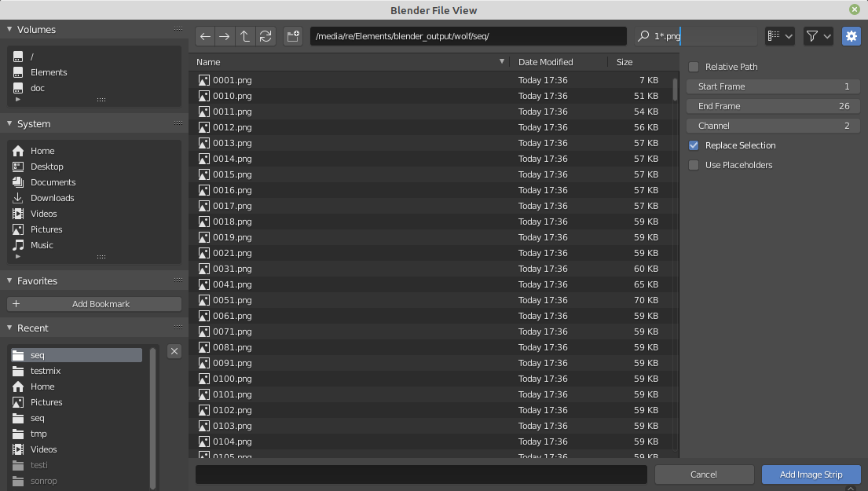
Task: Click the Recent list scrollbar
Action: (153, 418)
